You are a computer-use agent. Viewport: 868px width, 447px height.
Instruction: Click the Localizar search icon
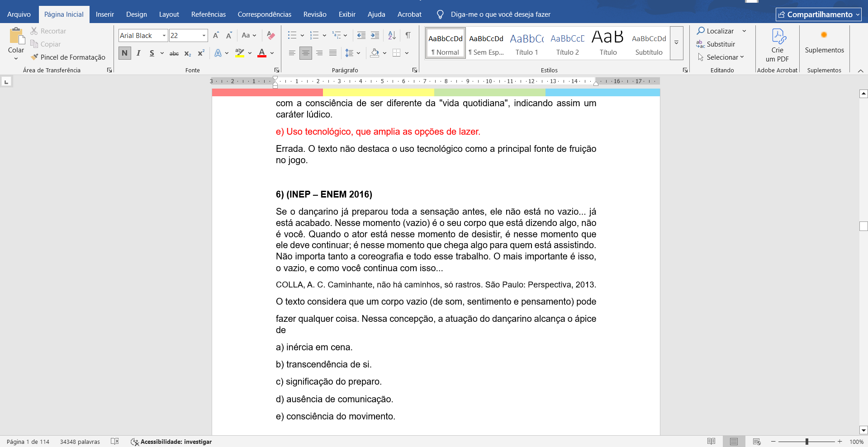tap(701, 31)
